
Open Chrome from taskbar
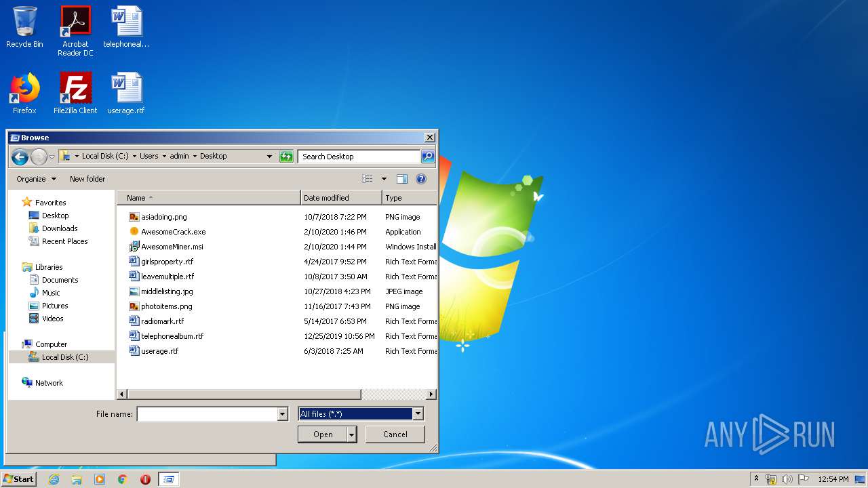tap(123, 479)
